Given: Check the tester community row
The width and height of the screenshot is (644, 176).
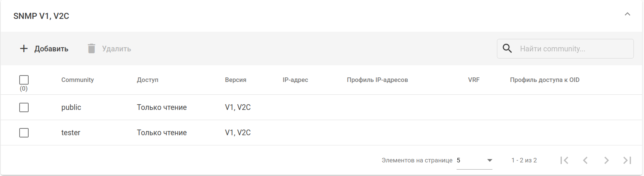Looking at the screenshot, I should pyautogui.click(x=24, y=133).
